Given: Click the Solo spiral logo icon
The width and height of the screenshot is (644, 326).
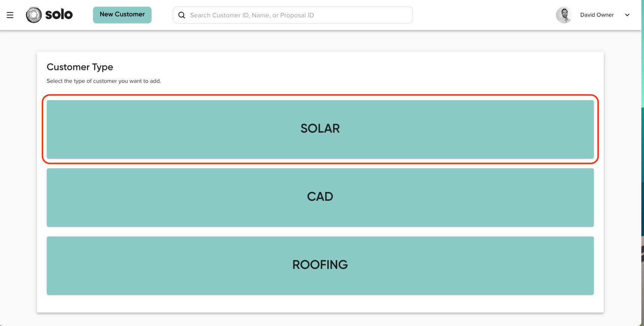Looking at the screenshot, I should click(x=34, y=15).
